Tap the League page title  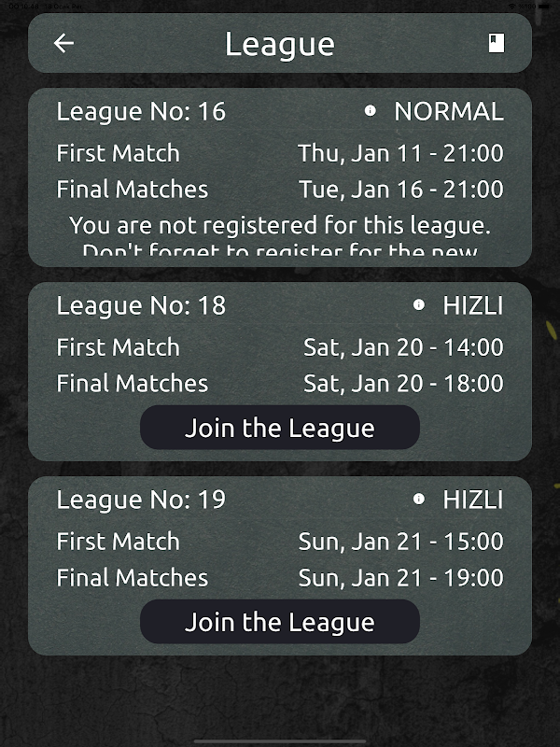click(x=280, y=44)
